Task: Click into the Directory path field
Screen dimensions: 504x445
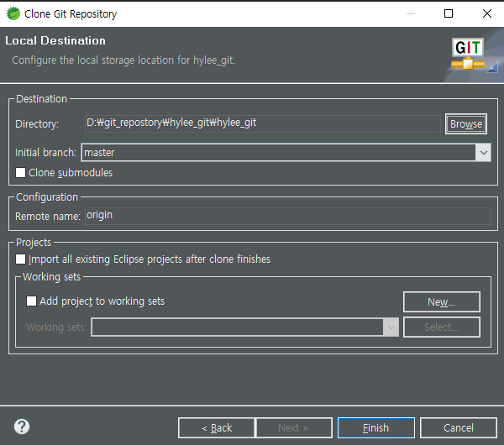Action: click(262, 123)
